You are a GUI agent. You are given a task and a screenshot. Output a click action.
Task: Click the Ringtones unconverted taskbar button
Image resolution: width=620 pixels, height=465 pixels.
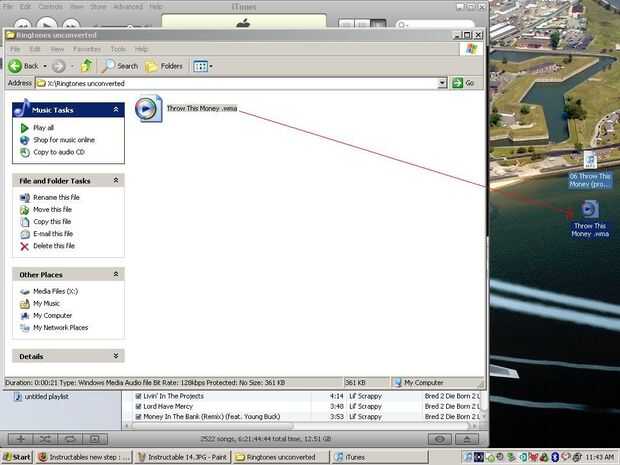(x=281, y=457)
